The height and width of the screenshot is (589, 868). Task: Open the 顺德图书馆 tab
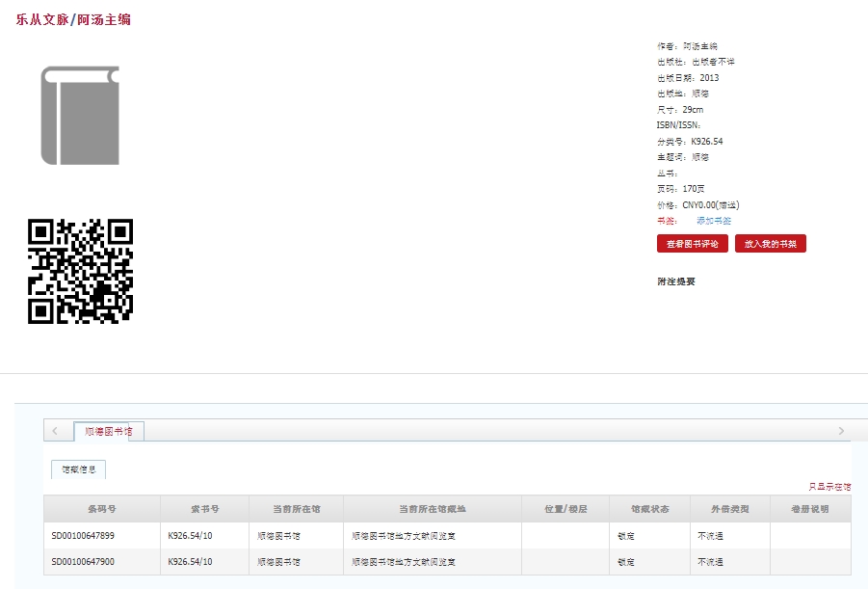click(x=109, y=432)
